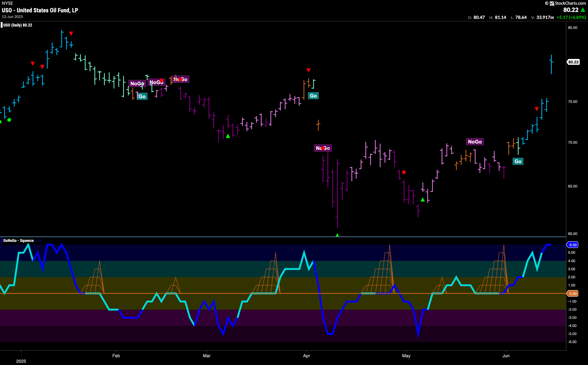Click the orange 0.00 zero-line tag
Screen dimensions: 588x365
click(573, 294)
